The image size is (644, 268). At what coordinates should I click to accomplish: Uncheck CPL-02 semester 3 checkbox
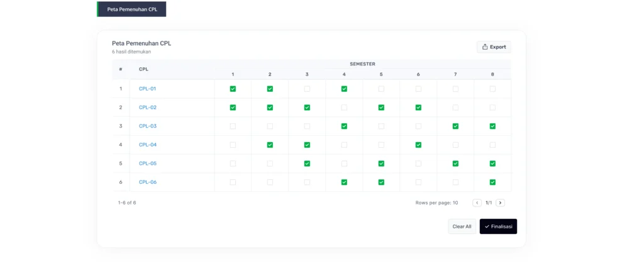[307, 108]
